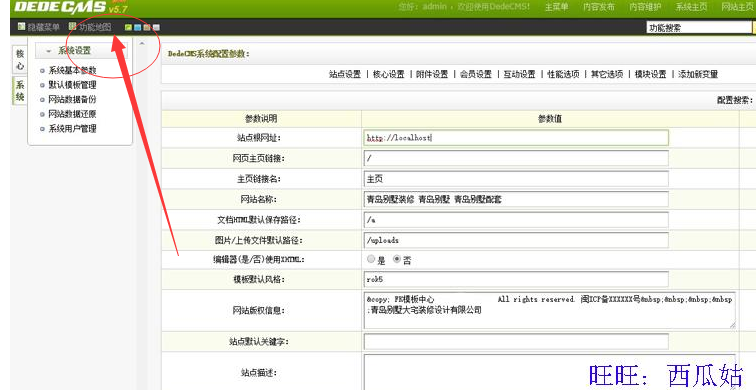
Task: Switch to the 其它选项 settings tab
Action: (x=607, y=74)
